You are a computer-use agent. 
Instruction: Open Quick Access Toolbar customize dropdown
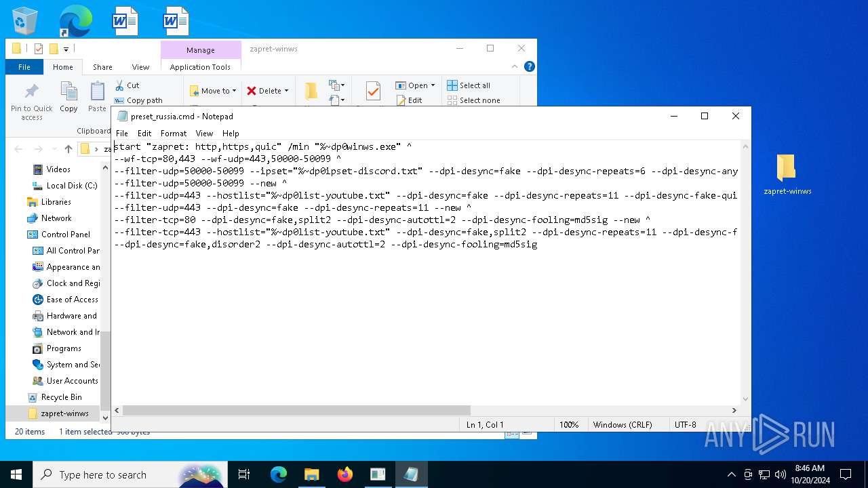click(x=66, y=49)
